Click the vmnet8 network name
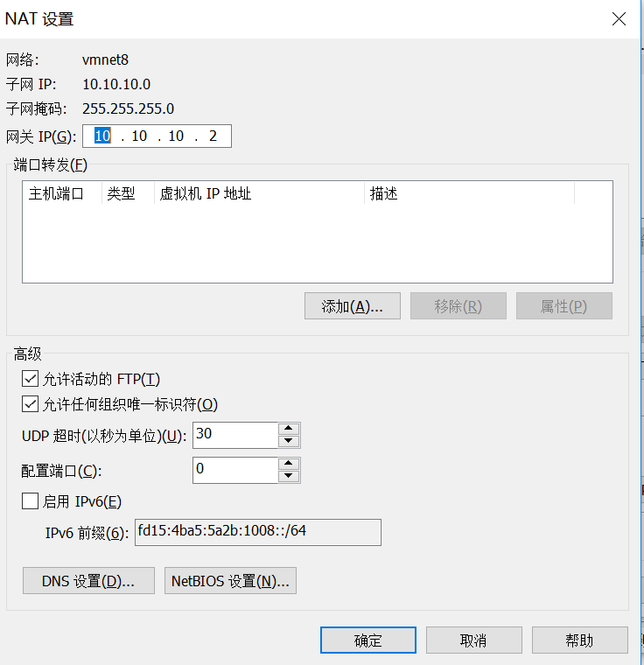The width and height of the screenshot is (644, 665). pos(105,59)
